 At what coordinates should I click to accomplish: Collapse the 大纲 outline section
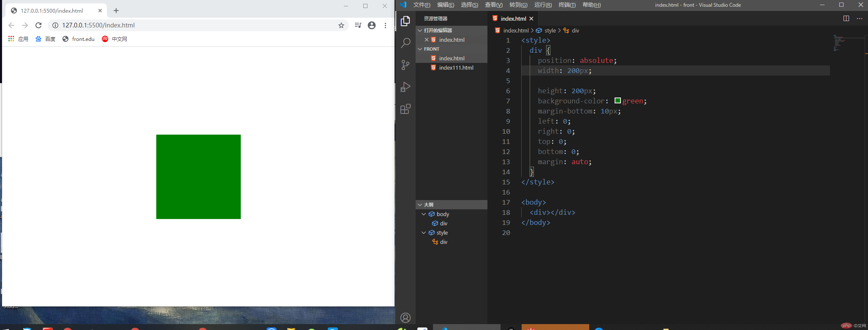pyautogui.click(x=420, y=205)
